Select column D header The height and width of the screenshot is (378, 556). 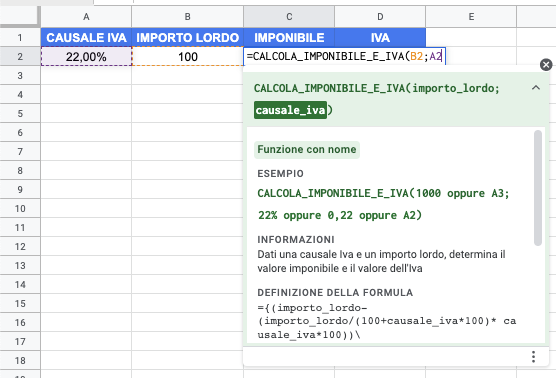pyautogui.click(x=380, y=17)
